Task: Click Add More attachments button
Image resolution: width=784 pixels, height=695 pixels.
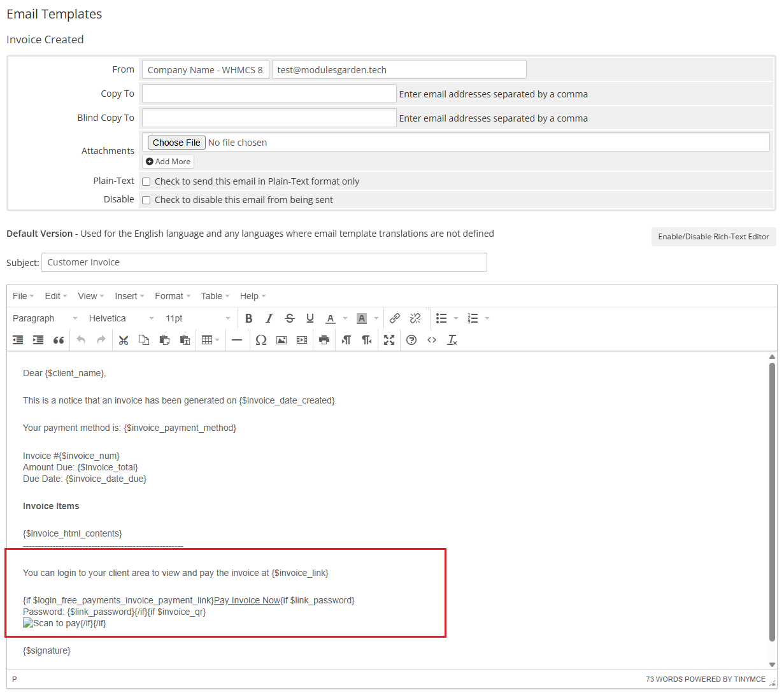Action: [x=168, y=162]
